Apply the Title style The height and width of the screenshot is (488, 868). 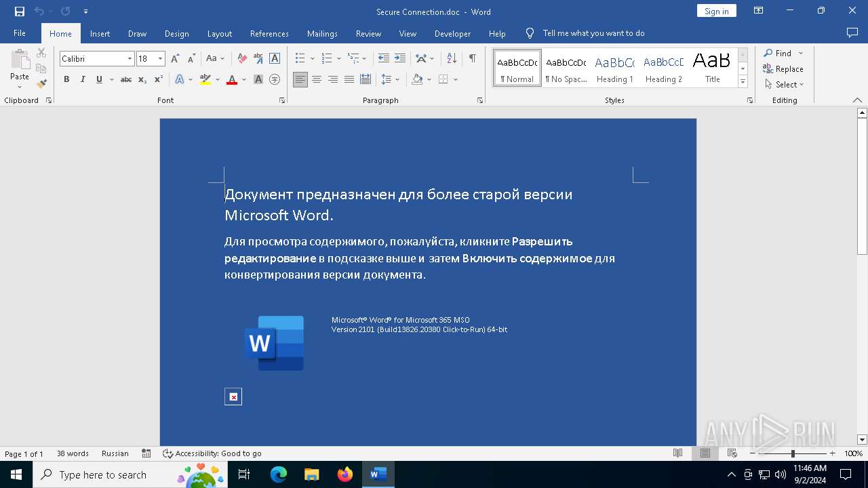(712, 68)
